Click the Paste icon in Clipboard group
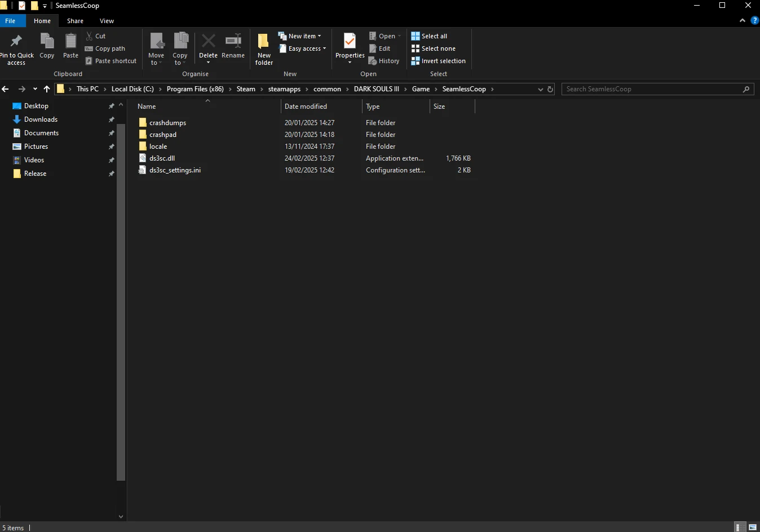760x532 pixels. [x=70, y=43]
